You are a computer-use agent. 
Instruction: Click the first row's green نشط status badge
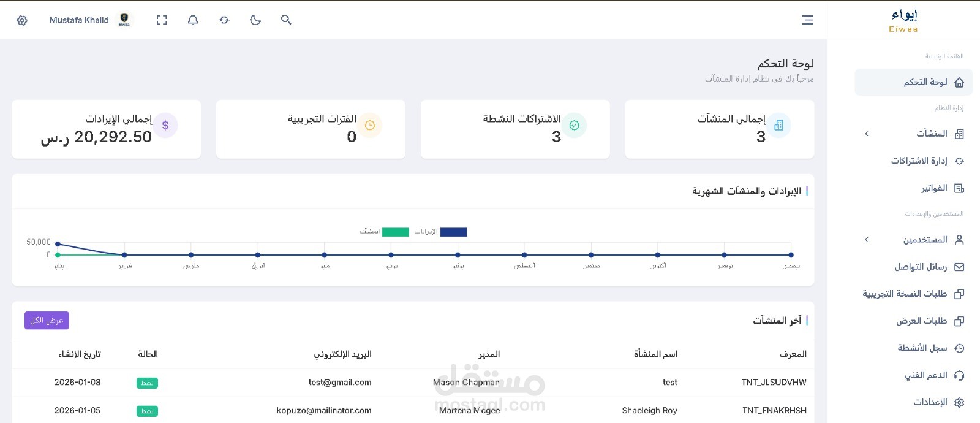coord(147,383)
